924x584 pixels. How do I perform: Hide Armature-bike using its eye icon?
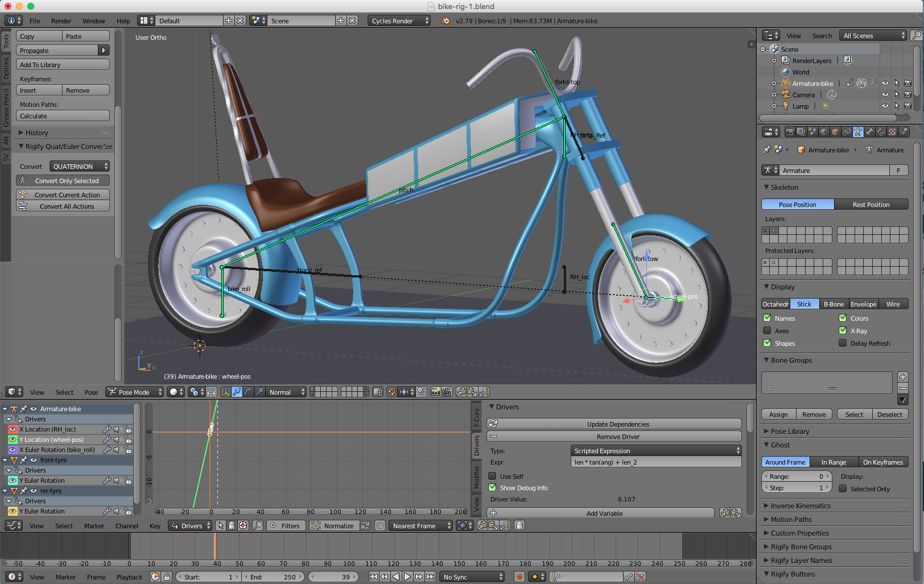pos(885,83)
